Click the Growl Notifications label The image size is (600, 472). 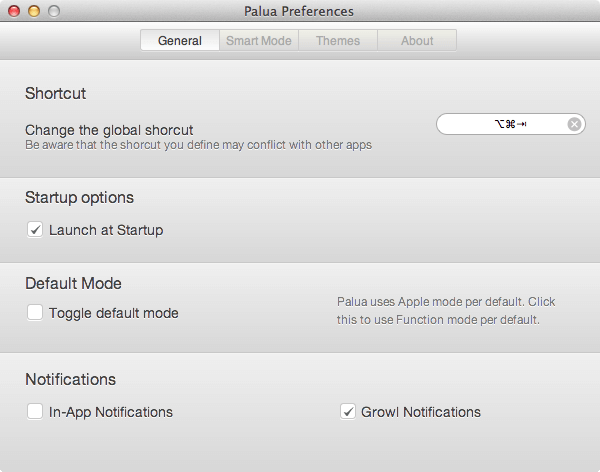[x=421, y=412]
